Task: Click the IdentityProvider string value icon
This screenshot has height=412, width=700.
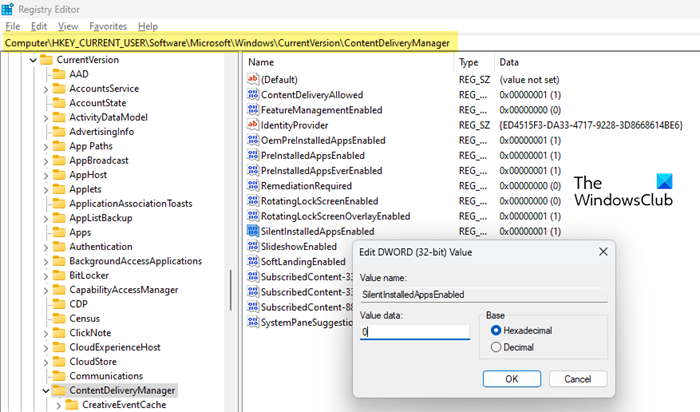Action: [x=253, y=125]
